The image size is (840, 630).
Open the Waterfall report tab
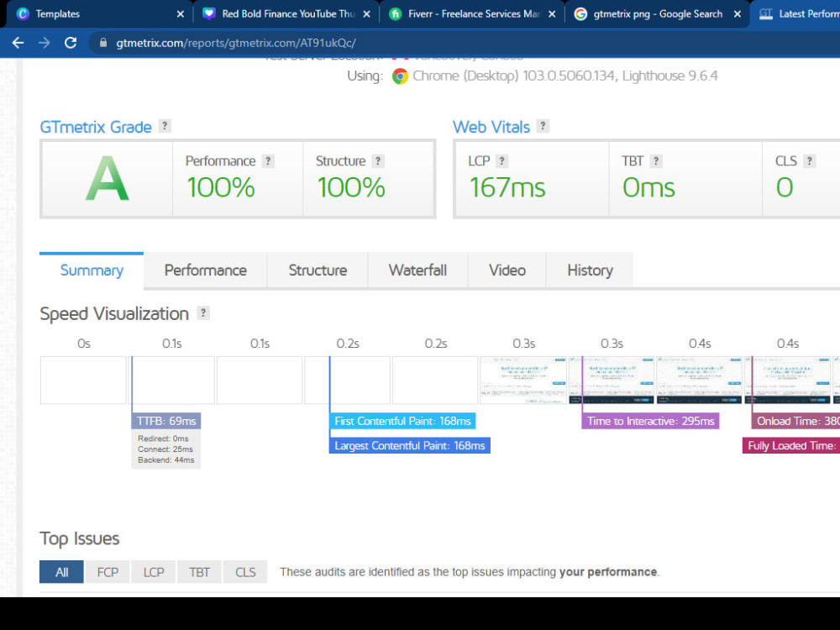pos(417,270)
